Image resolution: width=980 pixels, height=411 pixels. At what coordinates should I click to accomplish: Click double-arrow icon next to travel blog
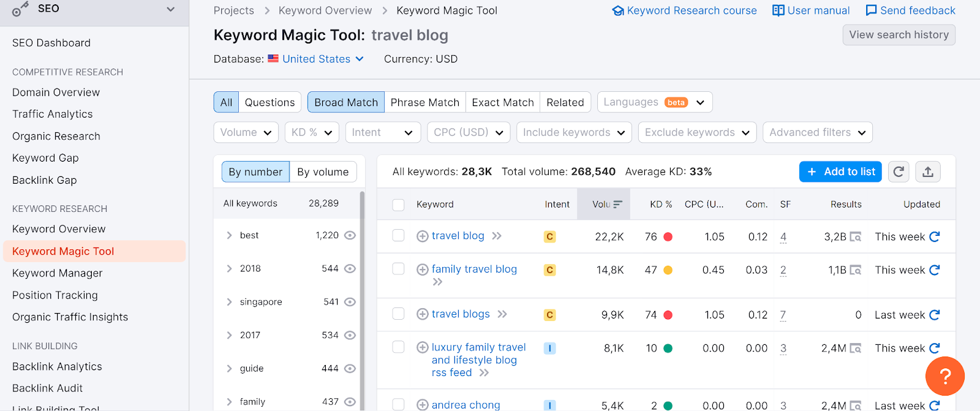coord(497,236)
